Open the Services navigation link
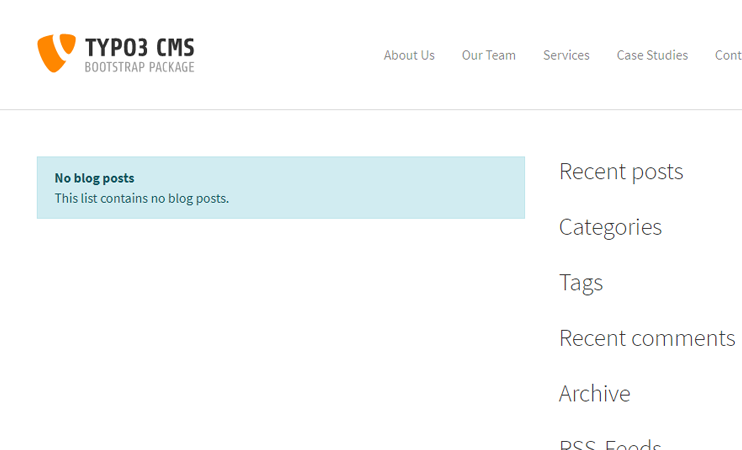 pyautogui.click(x=566, y=55)
